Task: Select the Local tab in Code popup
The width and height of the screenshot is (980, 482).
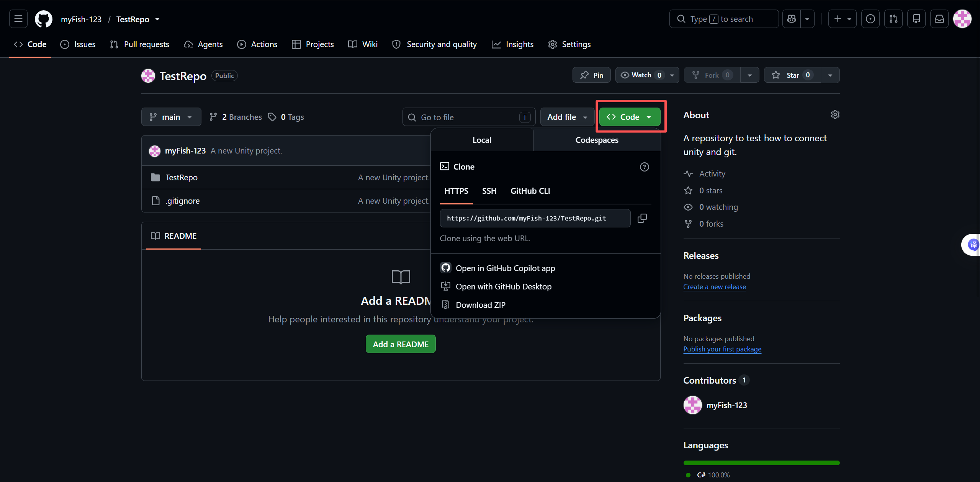Action: coord(482,140)
